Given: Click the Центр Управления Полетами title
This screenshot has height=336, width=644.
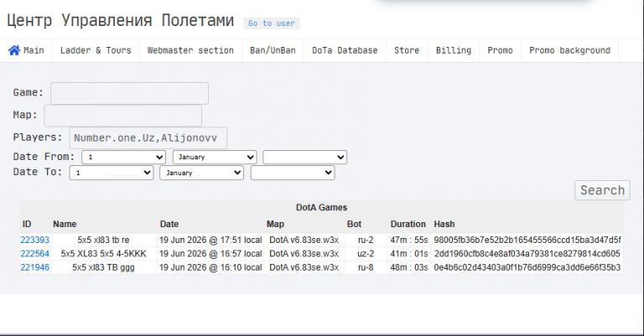Looking at the screenshot, I should coord(121,20).
